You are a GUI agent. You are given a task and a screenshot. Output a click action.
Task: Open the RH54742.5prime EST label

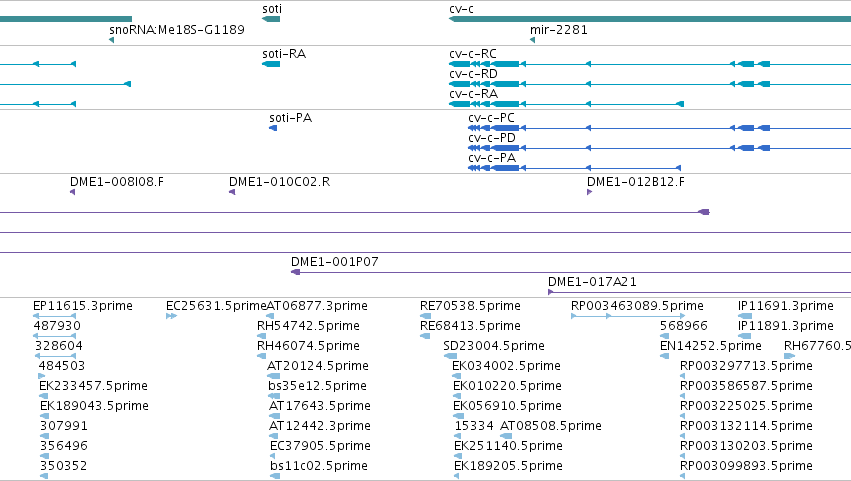pos(308,326)
